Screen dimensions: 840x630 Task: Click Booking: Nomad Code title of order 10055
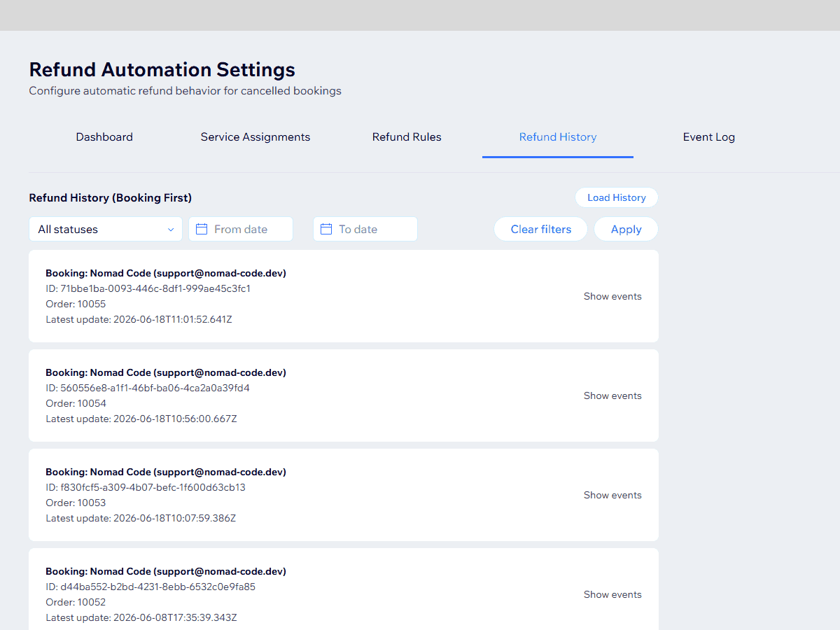pyautogui.click(x=166, y=273)
